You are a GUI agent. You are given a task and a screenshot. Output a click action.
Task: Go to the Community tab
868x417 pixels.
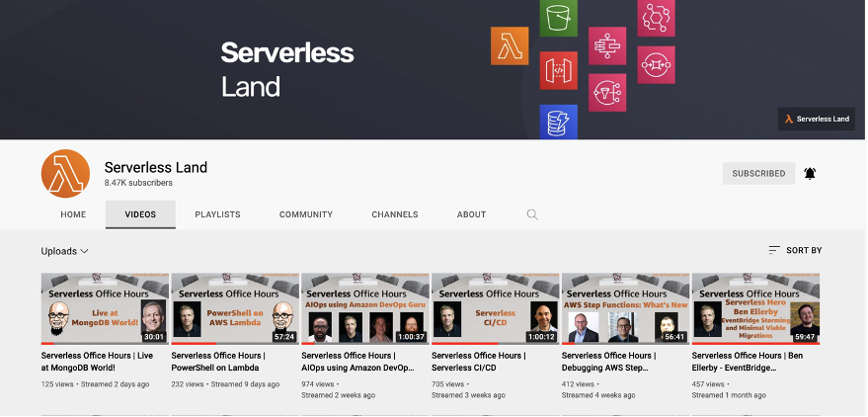[x=306, y=214]
